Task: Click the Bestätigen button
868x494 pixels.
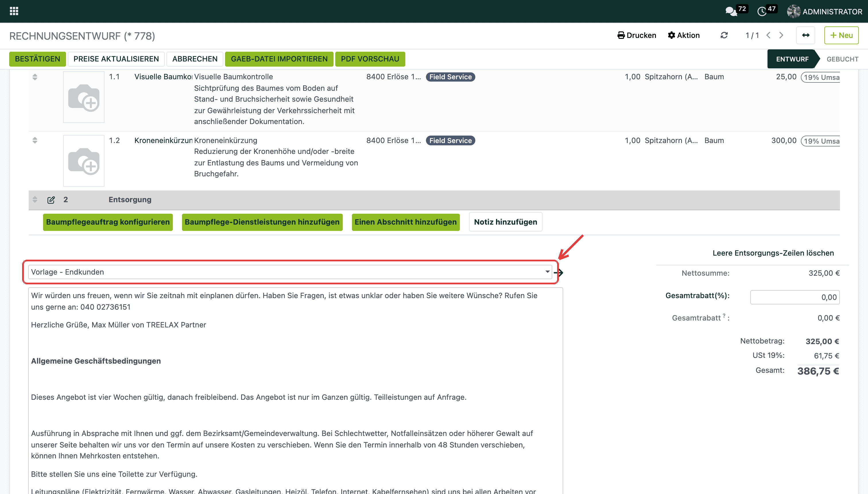Action: tap(37, 59)
